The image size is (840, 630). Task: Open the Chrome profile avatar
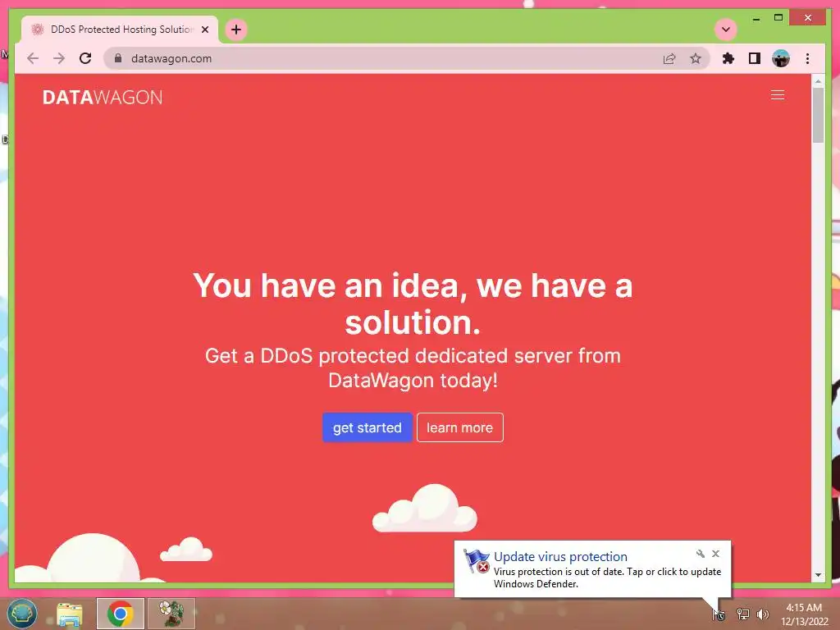pos(781,58)
